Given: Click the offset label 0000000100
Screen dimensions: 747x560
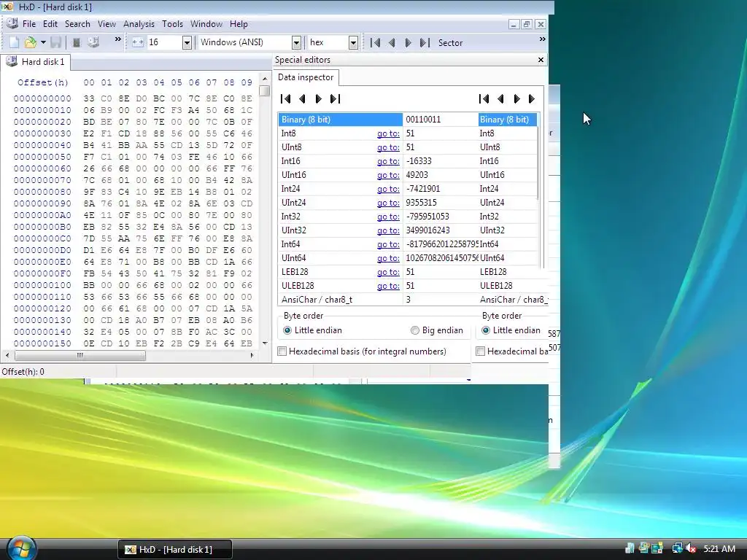Looking at the screenshot, I should [42, 285].
